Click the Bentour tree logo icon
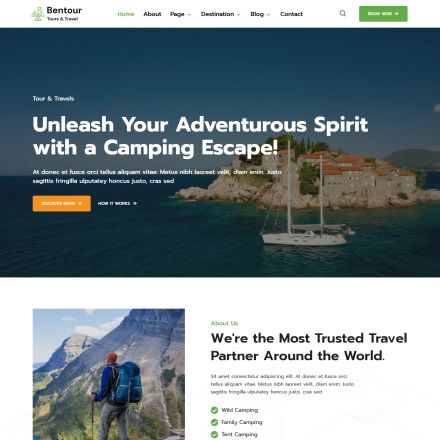Screen dimensions: 440x440 point(38,14)
